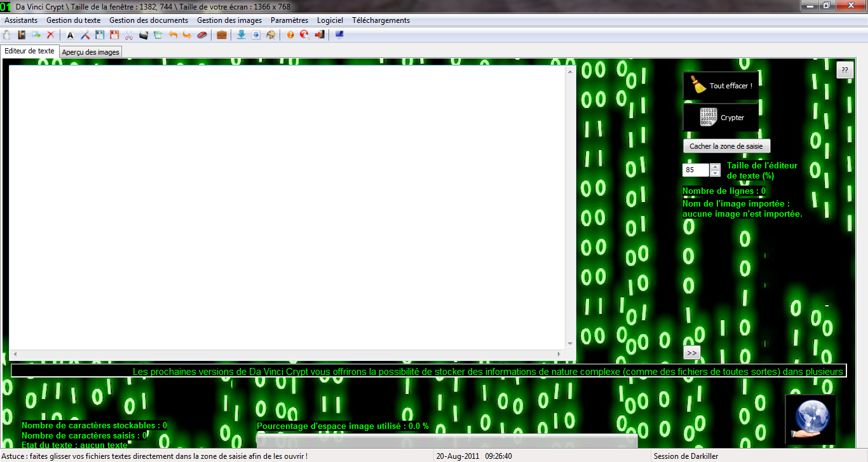Click the red help magnifier icon
Screen dimensions: 868x462
click(305, 35)
